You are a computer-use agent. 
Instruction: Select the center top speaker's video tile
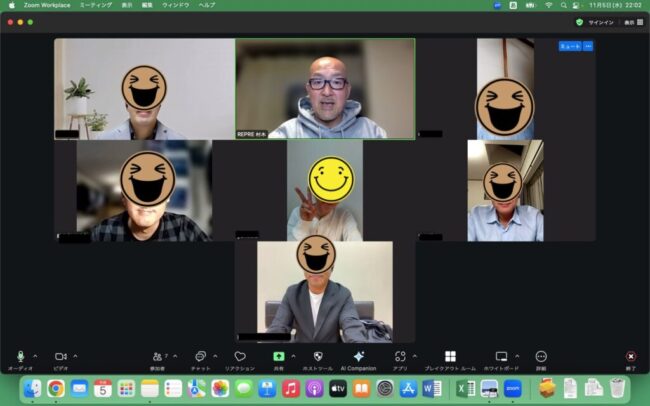325,88
